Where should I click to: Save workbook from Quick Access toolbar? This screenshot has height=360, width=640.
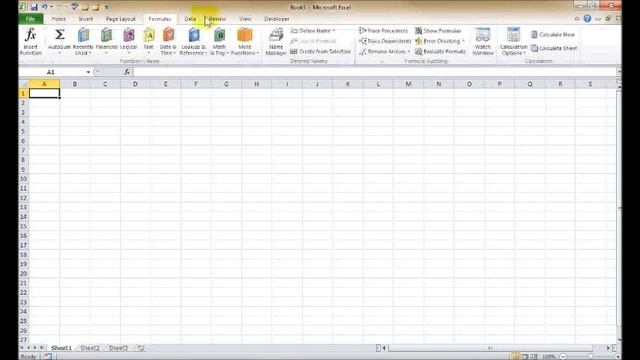point(34,7)
